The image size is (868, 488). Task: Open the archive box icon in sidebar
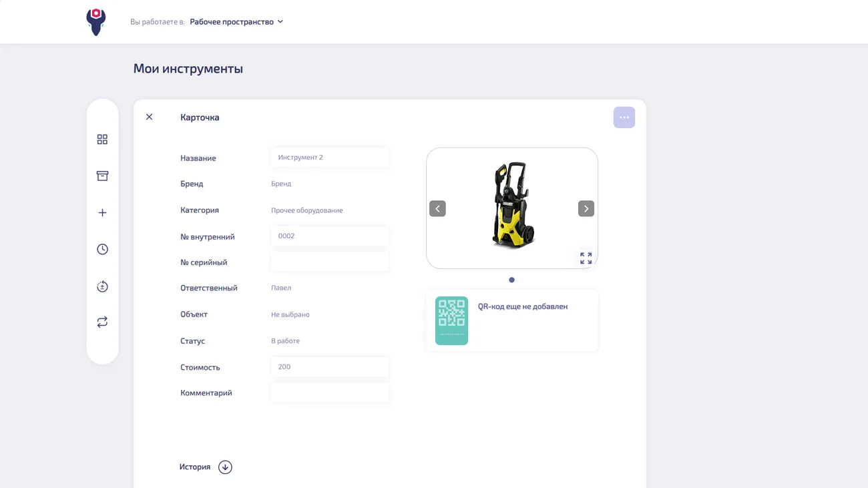(102, 176)
